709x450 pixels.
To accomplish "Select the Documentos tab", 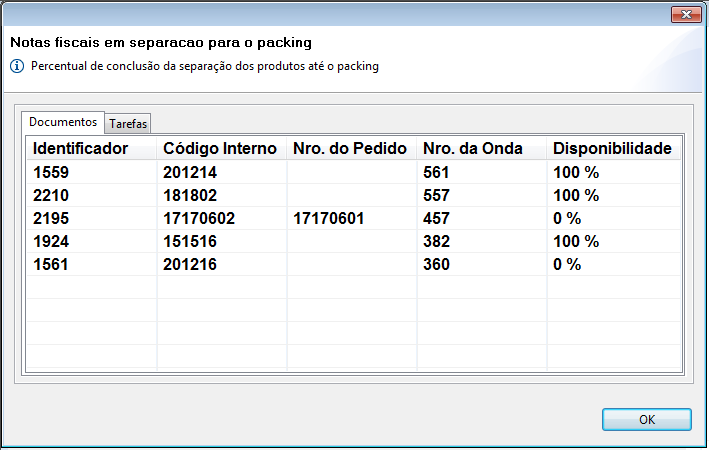I will [63, 122].
